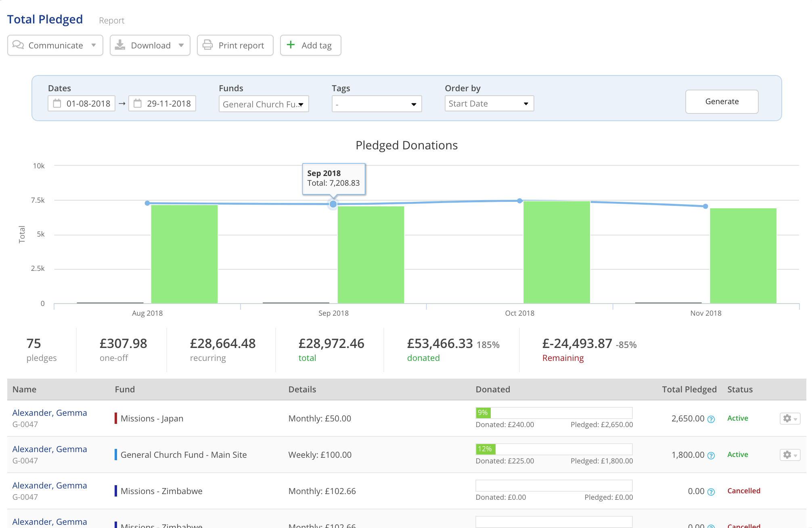Open gear menu for Missions - Japan pledge
This screenshot has width=812, height=528.
click(x=789, y=419)
